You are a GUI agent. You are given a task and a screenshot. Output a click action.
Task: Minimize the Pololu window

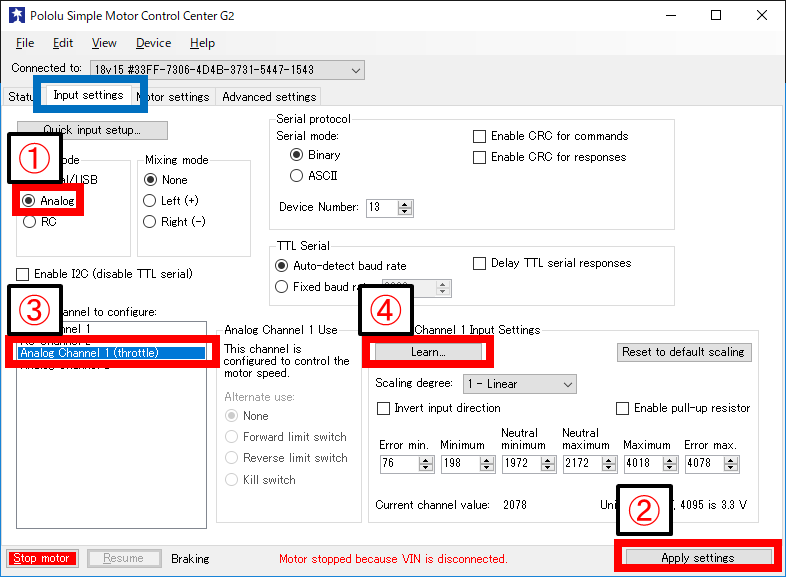coord(671,16)
